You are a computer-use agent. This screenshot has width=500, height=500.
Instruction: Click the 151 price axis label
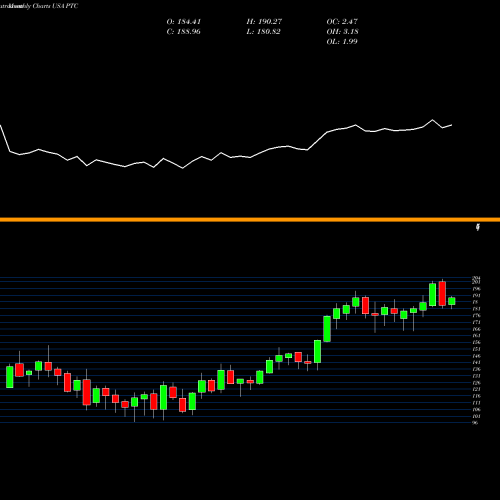click(476, 349)
